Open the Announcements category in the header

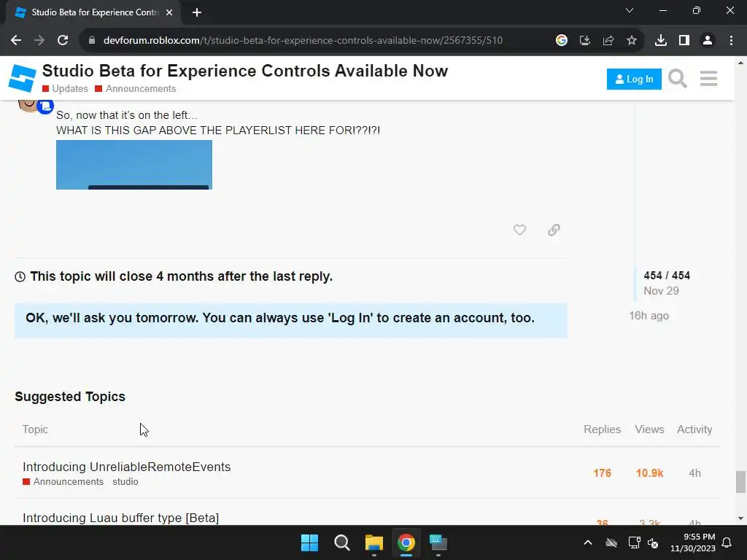pyautogui.click(x=135, y=88)
